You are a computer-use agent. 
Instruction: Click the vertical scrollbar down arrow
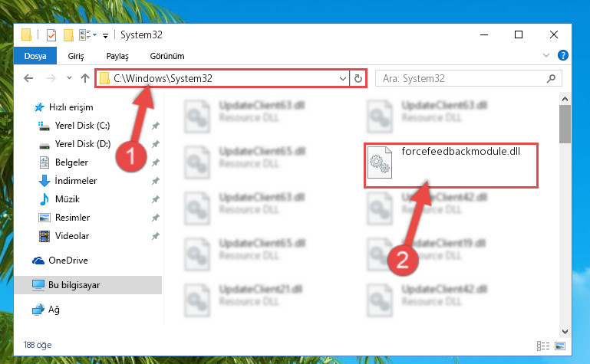point(565,332)
